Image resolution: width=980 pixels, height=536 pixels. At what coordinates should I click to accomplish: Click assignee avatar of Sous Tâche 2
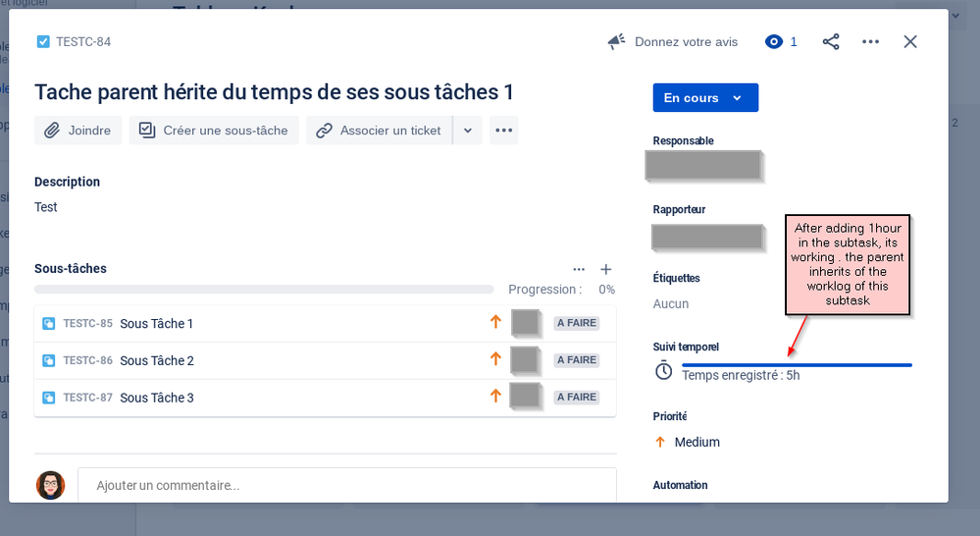point(525,359)
